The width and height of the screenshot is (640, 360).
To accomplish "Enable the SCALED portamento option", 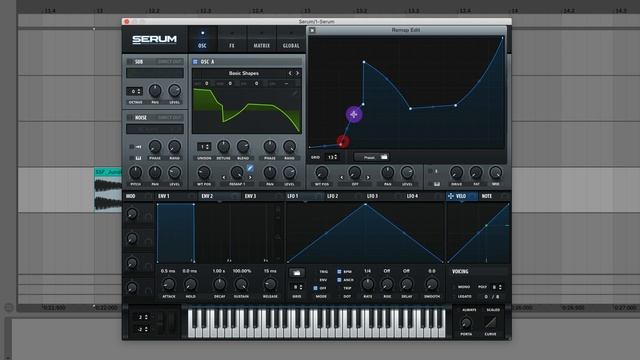I will 493,310.
